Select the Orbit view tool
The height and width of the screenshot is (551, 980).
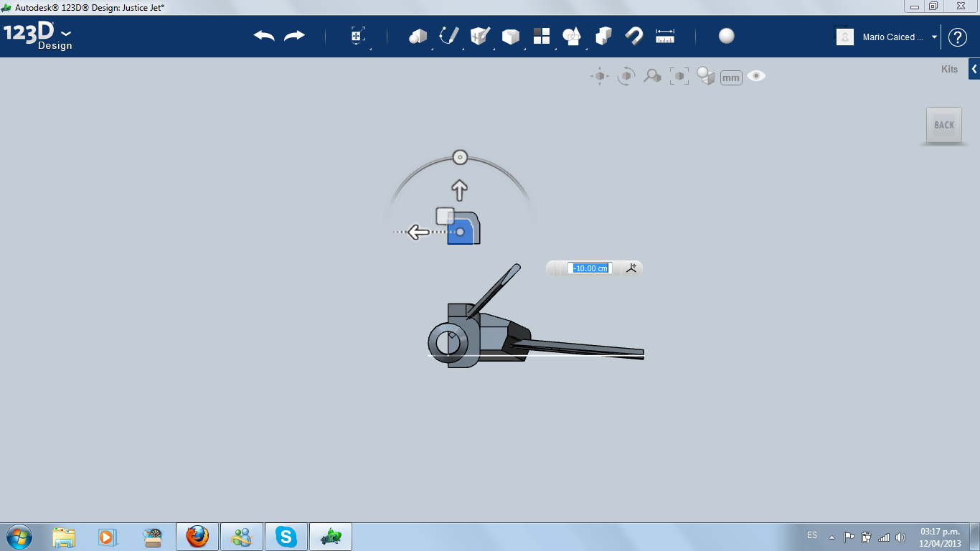(626, 76)
